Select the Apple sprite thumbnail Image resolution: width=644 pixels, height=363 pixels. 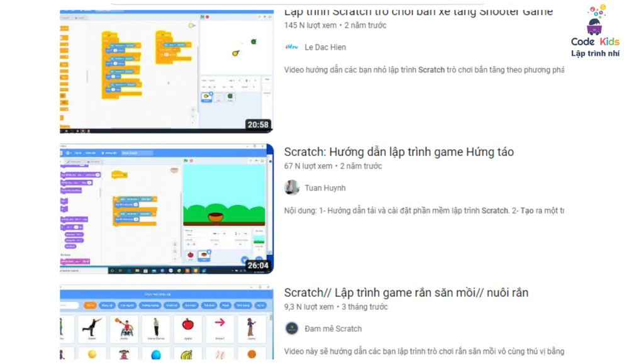(x=187, y=325)
